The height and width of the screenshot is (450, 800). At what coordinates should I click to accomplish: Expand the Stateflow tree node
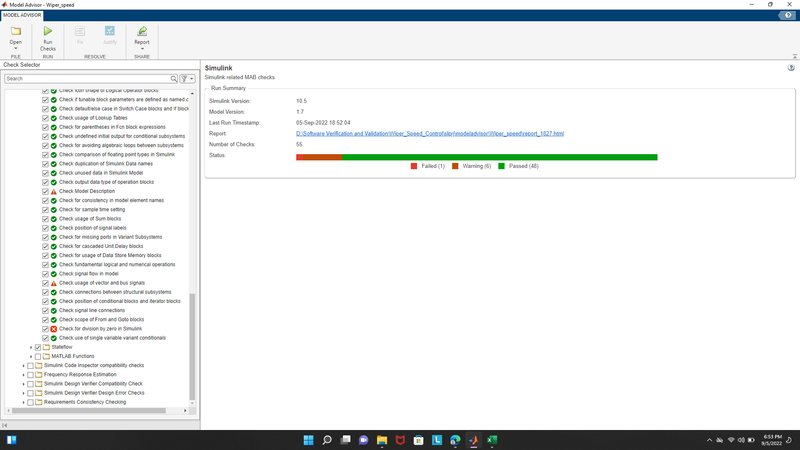point(31,347)
